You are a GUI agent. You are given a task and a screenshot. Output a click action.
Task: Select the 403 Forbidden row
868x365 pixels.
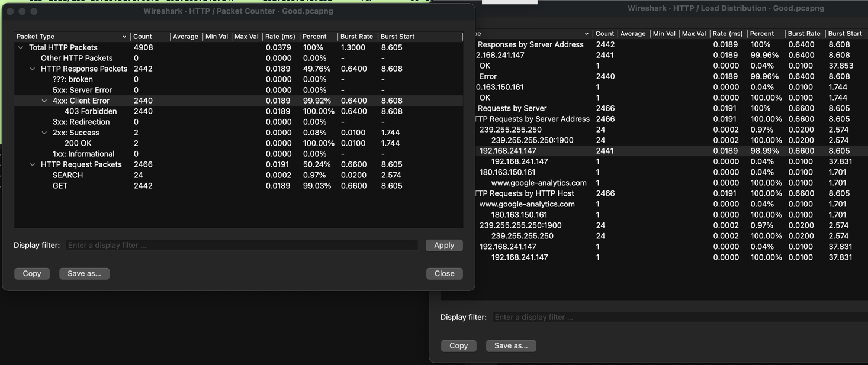tap(91, 111)
